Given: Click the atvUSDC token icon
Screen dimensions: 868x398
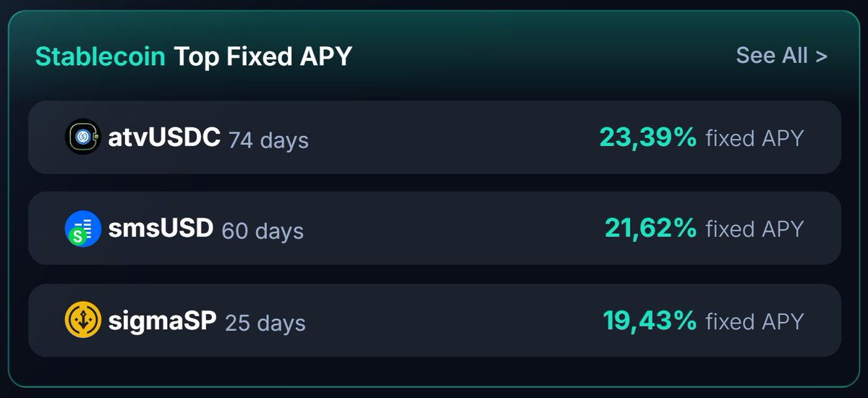Looking at the screenshot, I should pyautogui.click(x=82, y=137).
